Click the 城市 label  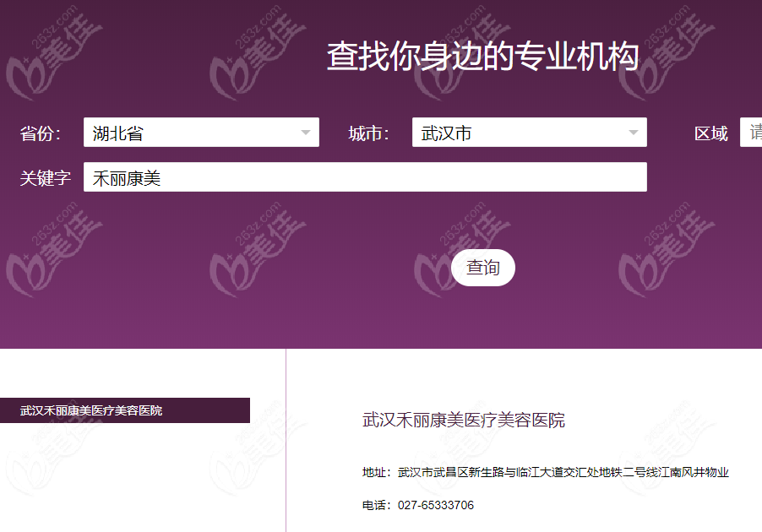coord(369,133)
